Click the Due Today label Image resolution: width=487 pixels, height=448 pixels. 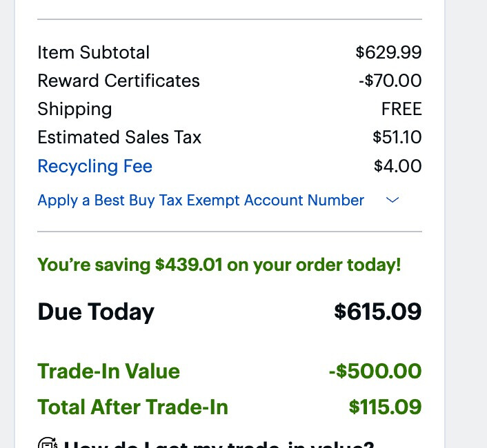click(96, 312)
